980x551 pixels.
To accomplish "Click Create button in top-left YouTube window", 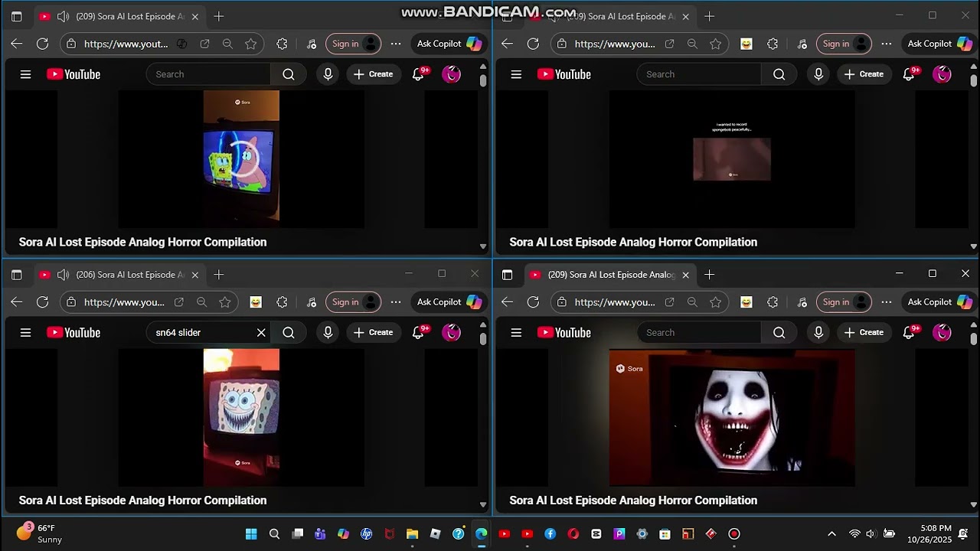I will [374, 74].
